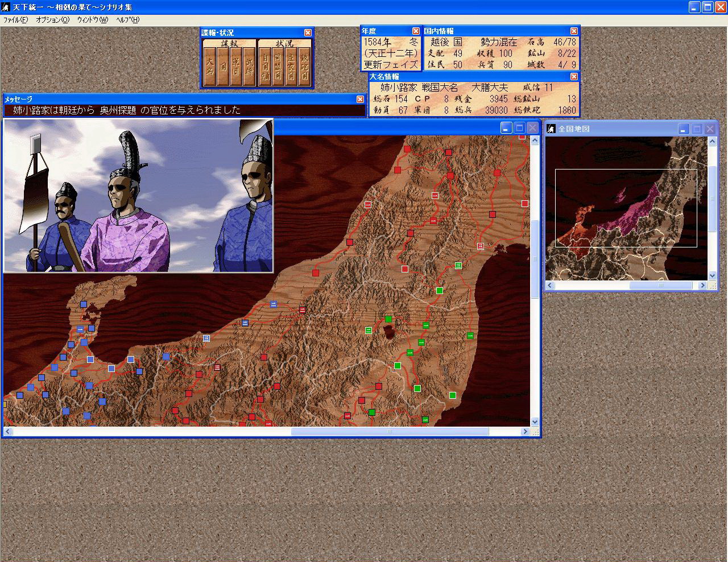Viewport: 728px width, 562px height.
Task: Maximize the main regional map window
Action: coord(519,128)
